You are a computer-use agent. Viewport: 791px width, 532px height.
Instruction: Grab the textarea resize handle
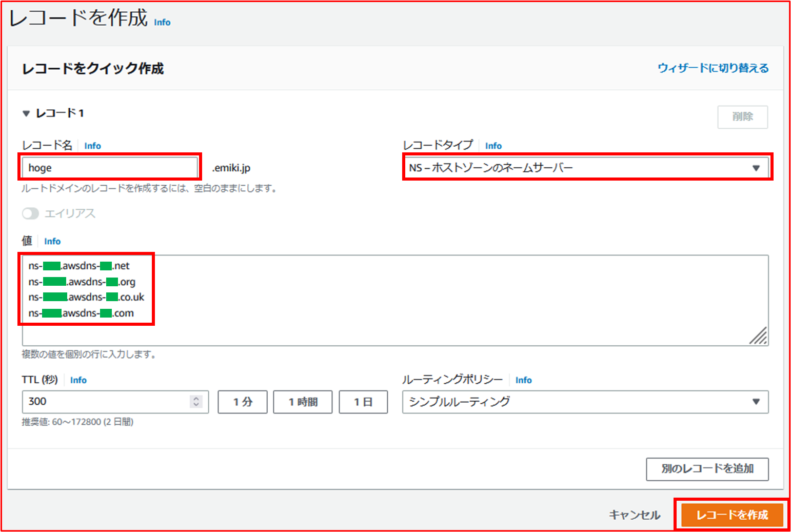759,336
